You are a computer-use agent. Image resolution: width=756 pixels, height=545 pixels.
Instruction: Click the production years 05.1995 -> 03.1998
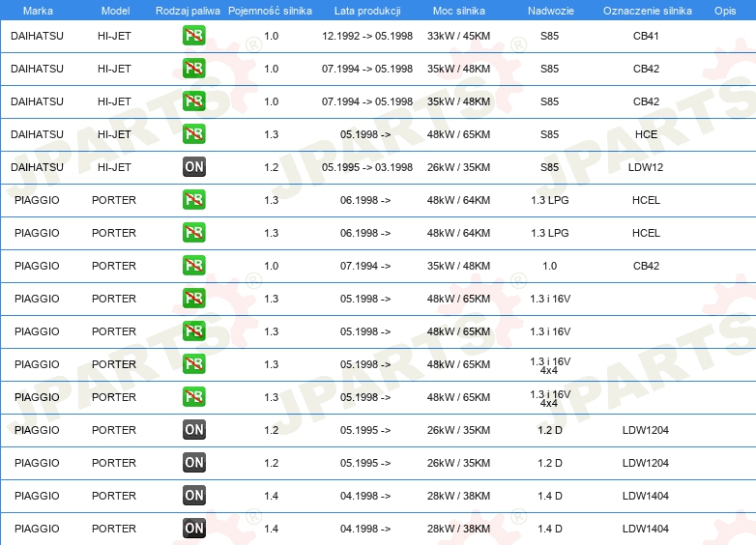pyautogui.click(x=367, y=167)
